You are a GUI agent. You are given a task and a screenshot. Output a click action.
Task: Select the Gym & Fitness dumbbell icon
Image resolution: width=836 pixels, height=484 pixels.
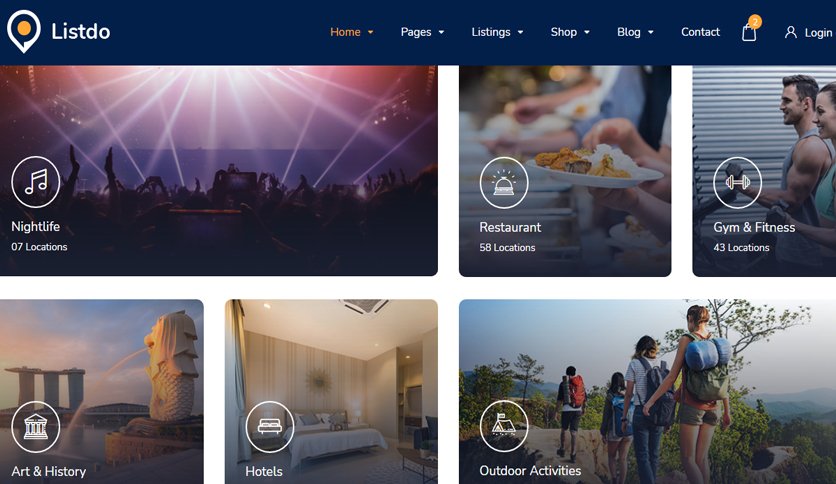pos(737,183)
